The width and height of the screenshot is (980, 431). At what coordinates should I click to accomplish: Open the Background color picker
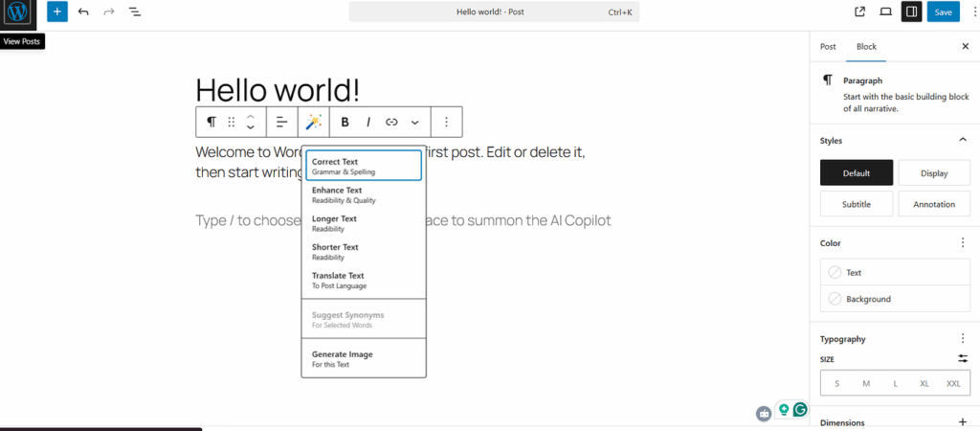pos(868,299)
